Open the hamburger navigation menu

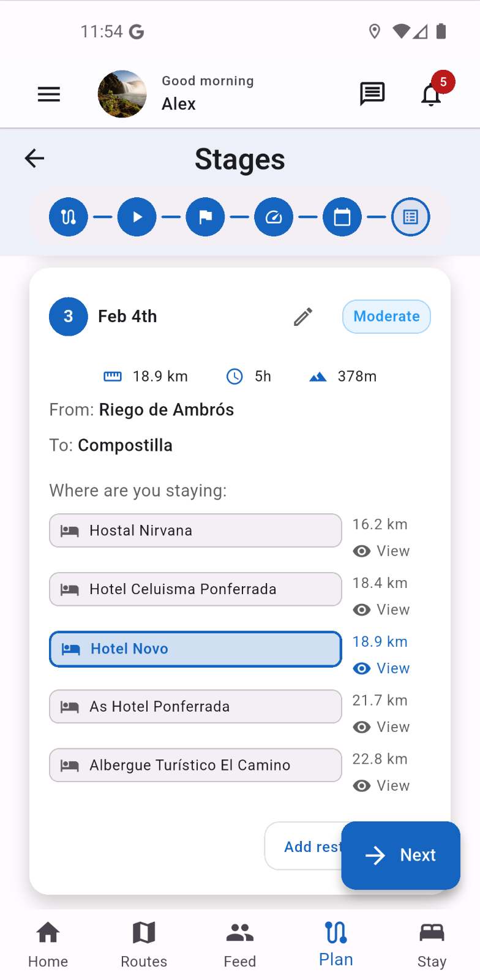click(49, 94)
